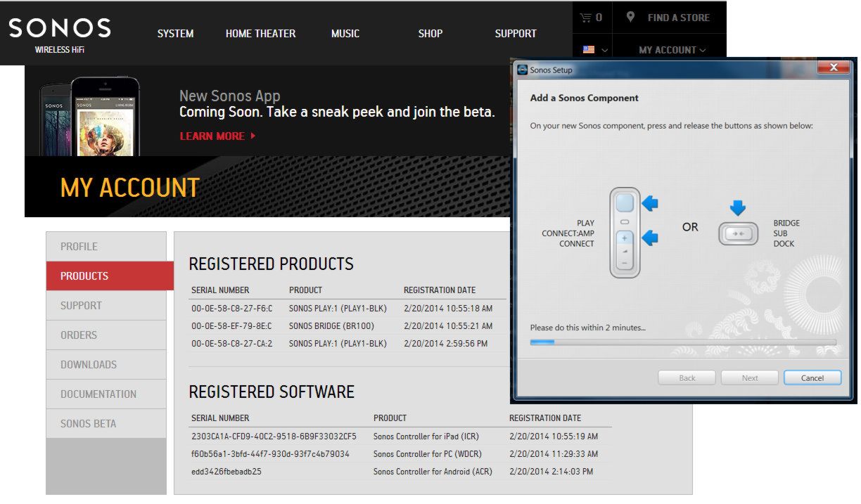The height and width of the screenshot is (504, 861).
Task: Select the Sonos Beta sidebar tab
Action: coord(106,424)
